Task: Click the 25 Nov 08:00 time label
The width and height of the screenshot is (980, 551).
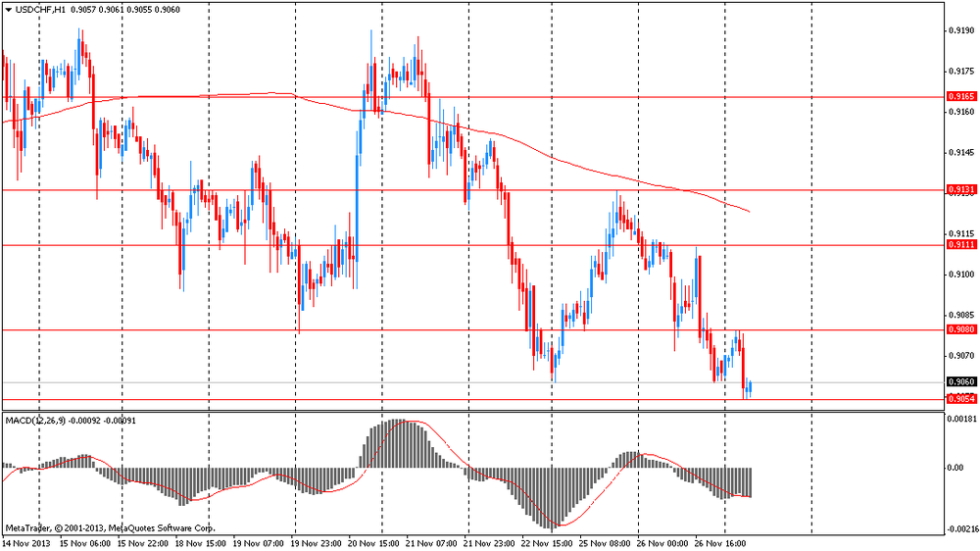Action: (605, 540)
